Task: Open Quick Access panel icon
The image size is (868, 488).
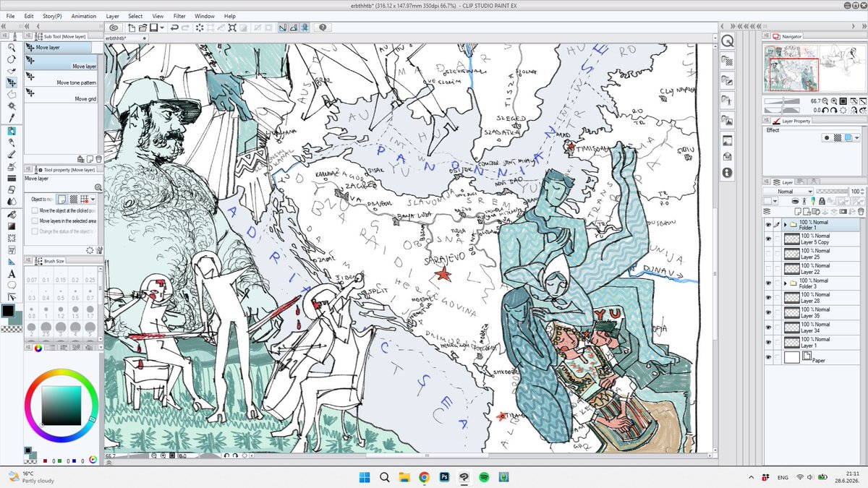Action: (x=727, y=40)
